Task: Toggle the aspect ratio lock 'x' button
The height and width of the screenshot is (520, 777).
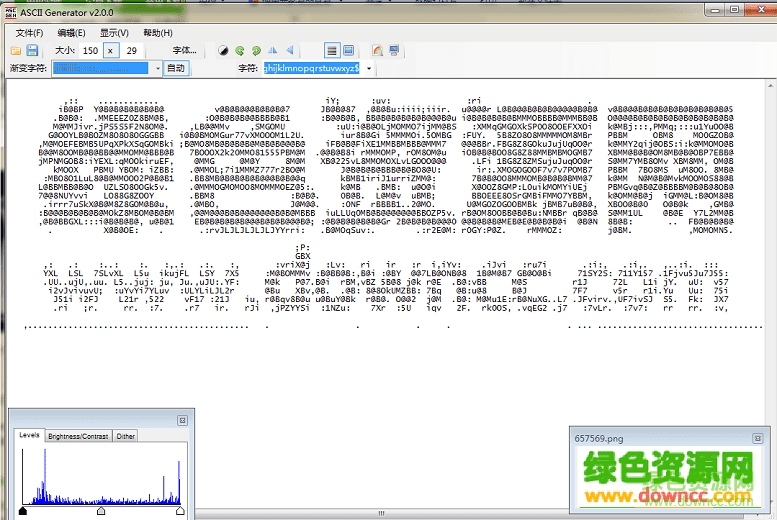Action: coord(113,50)
